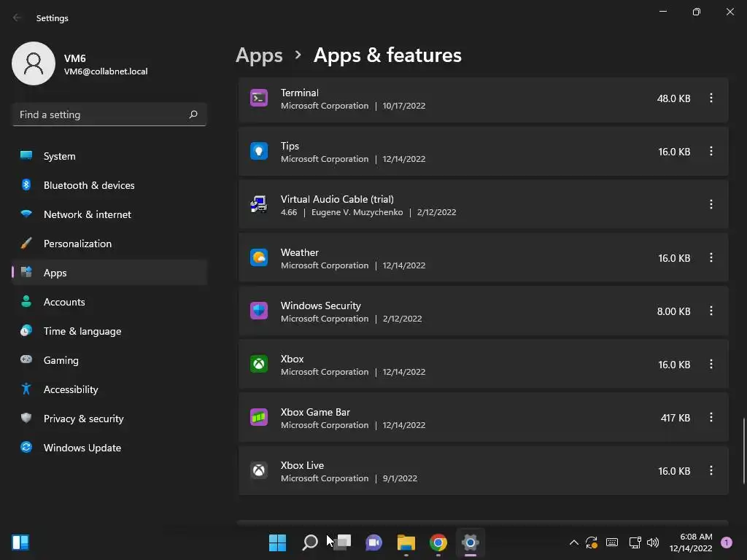Image resolution: width=747 pixels, height=560 pixels.
Task: Open options menu for Virtual Audio Cable
Action: [711, 205]
